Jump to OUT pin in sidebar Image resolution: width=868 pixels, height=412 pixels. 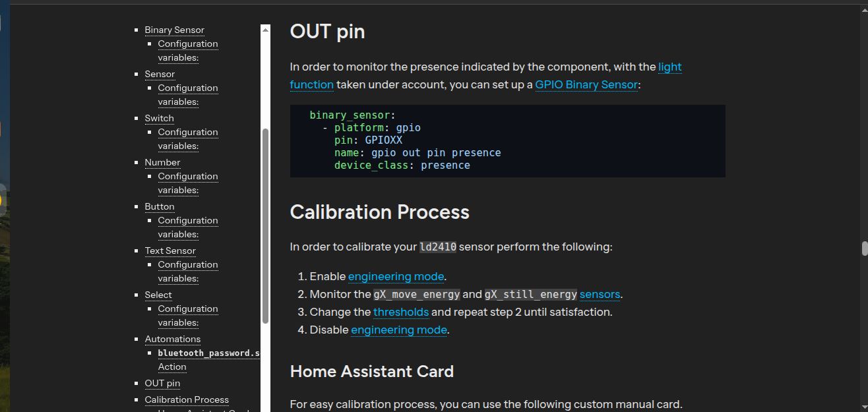(162, 383)
